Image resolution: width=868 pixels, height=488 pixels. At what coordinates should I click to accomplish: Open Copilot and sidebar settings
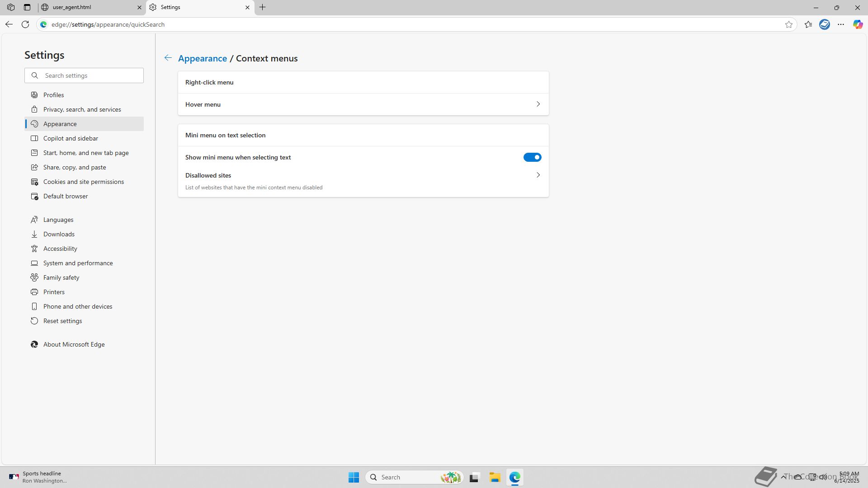pyautogui.click(x=71, y=138)
